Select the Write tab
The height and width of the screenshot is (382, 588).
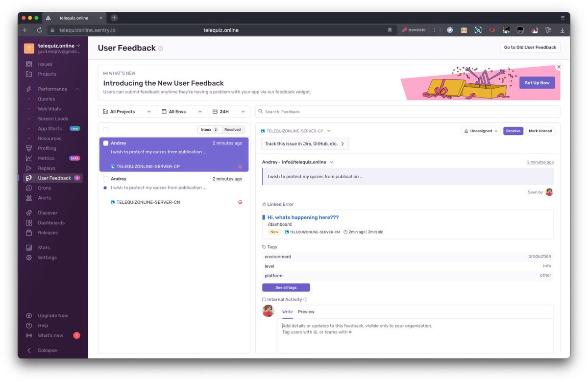(288, 312)
